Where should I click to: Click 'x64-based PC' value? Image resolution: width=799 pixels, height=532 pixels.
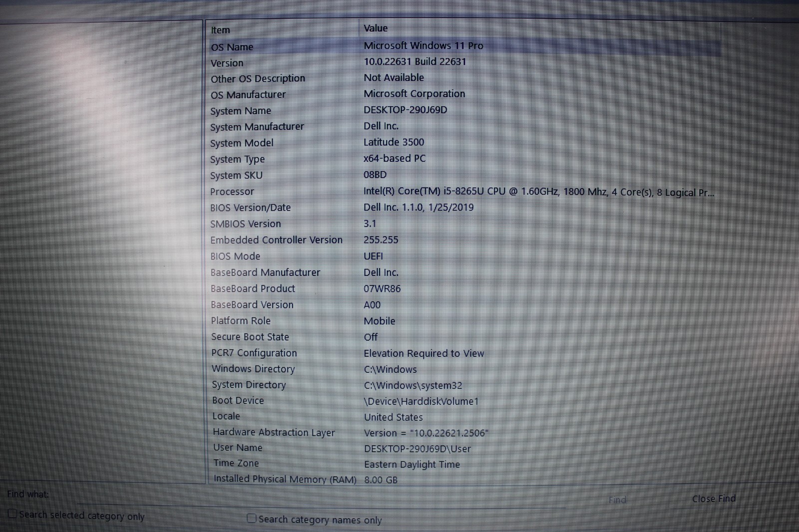[395, 158]
